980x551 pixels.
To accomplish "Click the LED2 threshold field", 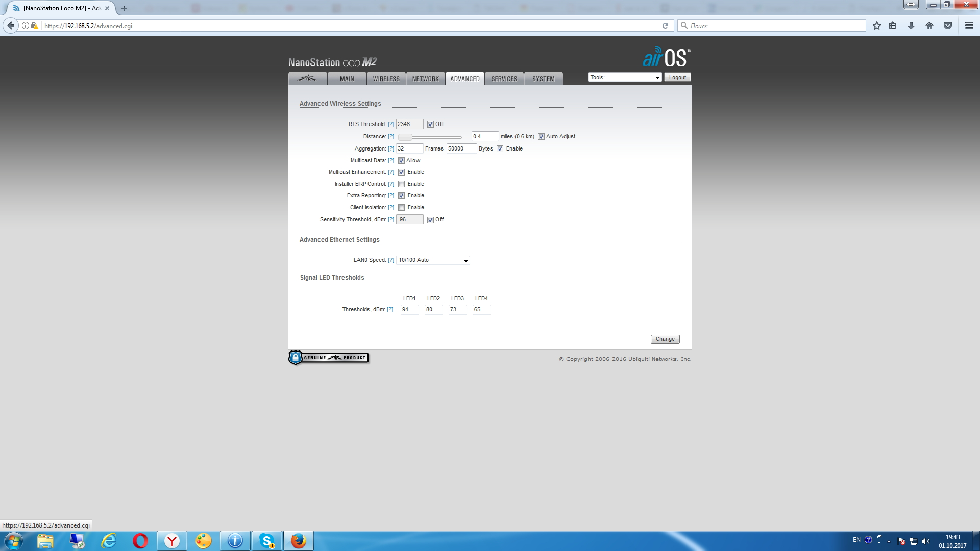I will tap(433, 310).
